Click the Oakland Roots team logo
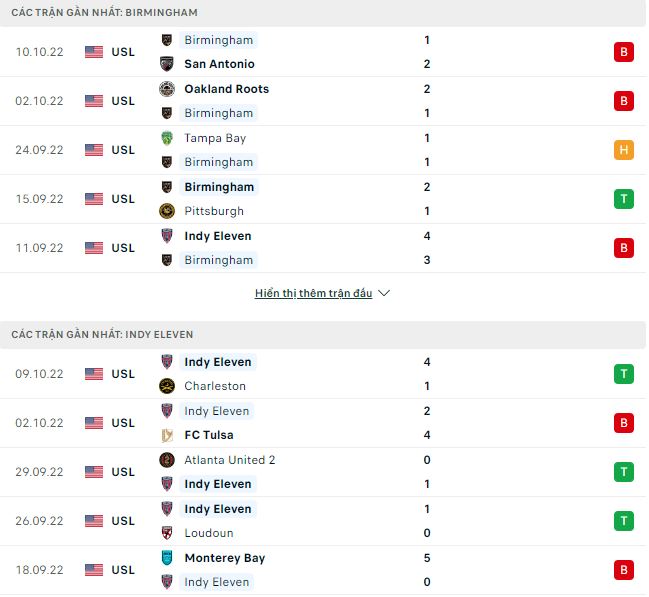The width and height of the screenshot is (649, 597). pos(167,89)
